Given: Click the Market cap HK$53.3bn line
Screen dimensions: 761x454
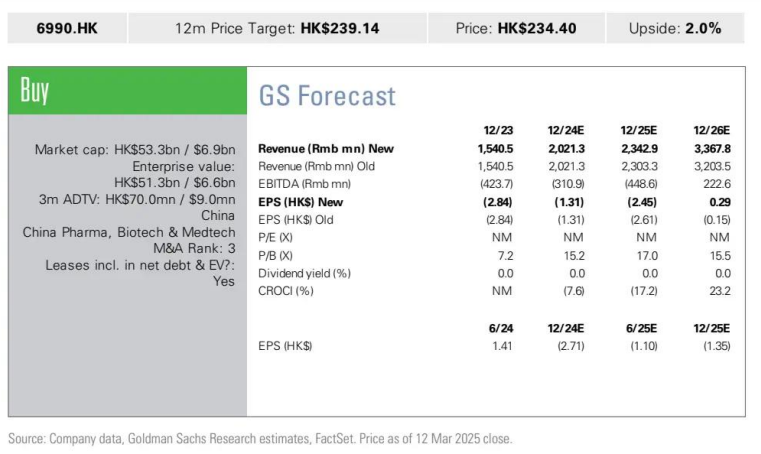Looking at the screenshot, I should point(135,150).
